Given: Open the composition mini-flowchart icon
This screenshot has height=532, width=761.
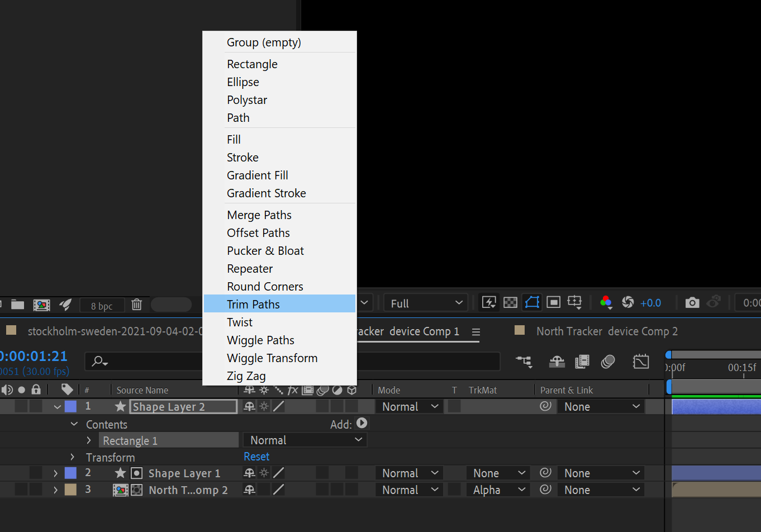Looking at the screenshot, I should tap(524, 362).
